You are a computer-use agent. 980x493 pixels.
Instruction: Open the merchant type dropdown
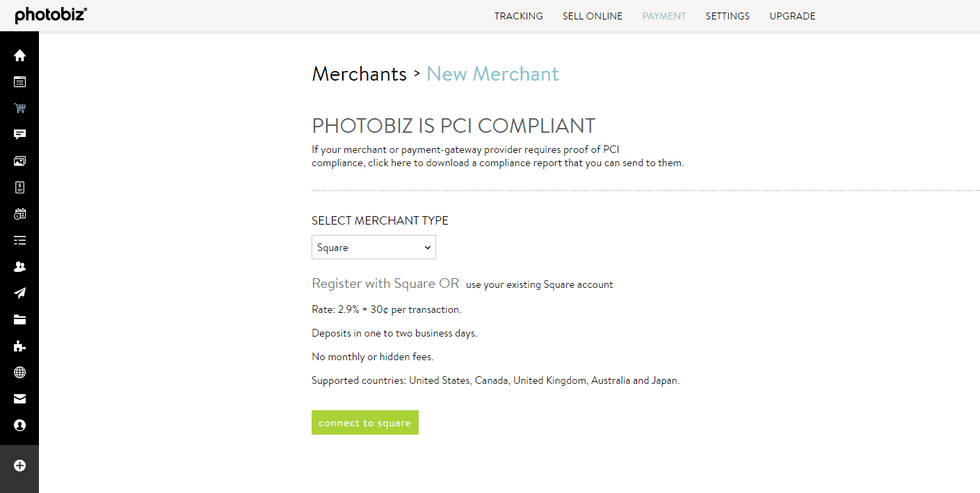373,248
